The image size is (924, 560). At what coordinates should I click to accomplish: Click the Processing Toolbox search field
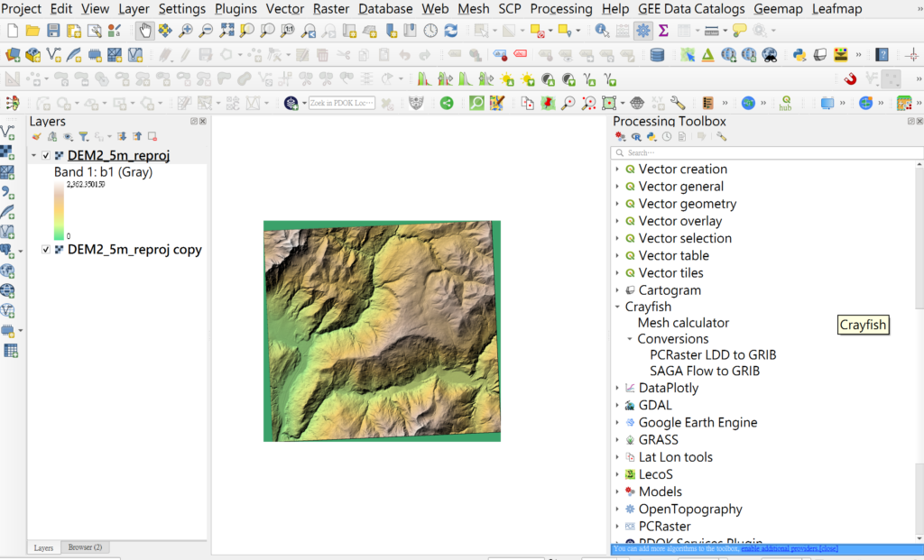[767, 152]
